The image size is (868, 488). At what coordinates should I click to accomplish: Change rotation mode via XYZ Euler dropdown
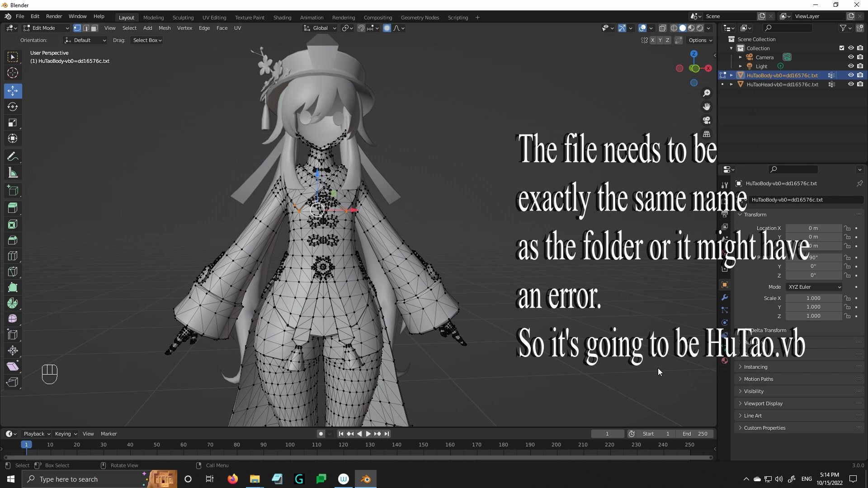814,287
